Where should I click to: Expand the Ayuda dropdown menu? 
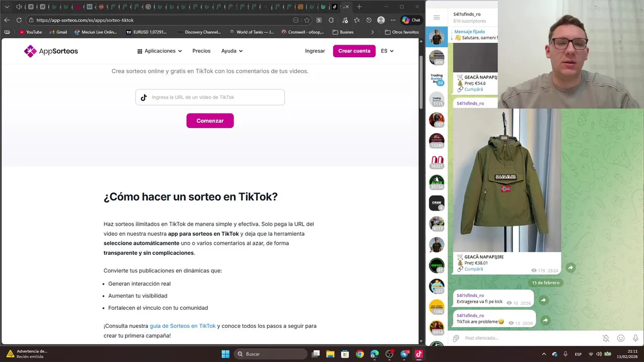[232, 51]
